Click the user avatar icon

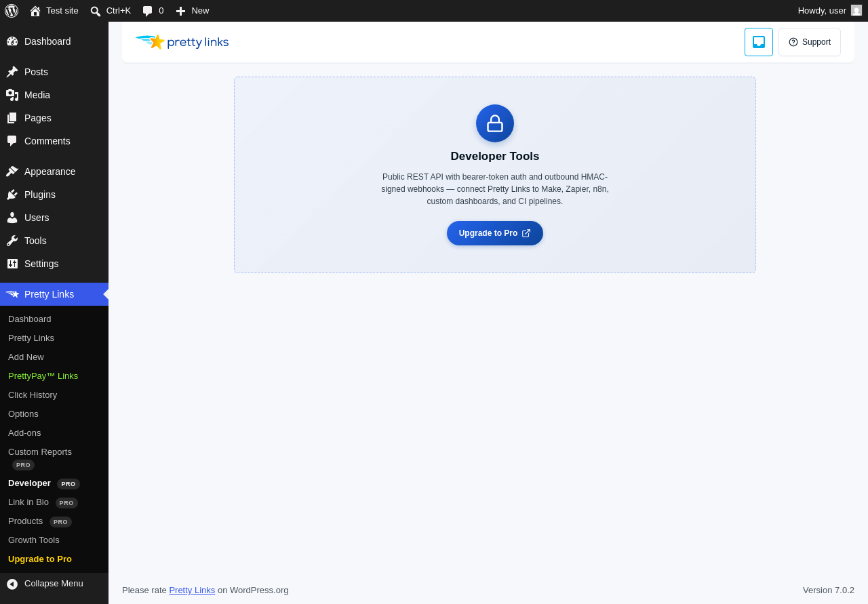click(856, 10)
